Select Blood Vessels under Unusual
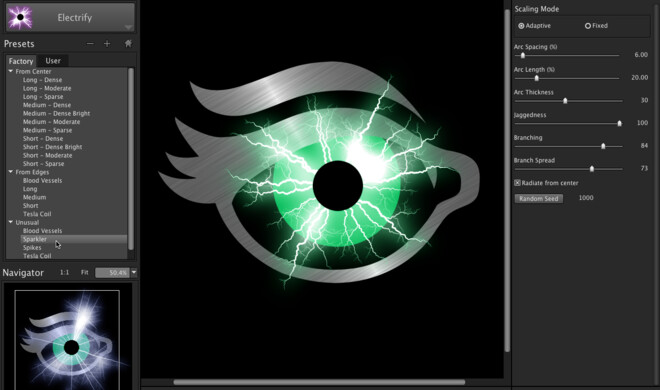This screenshot has height=390, width=660. click(x=43, y=231)
